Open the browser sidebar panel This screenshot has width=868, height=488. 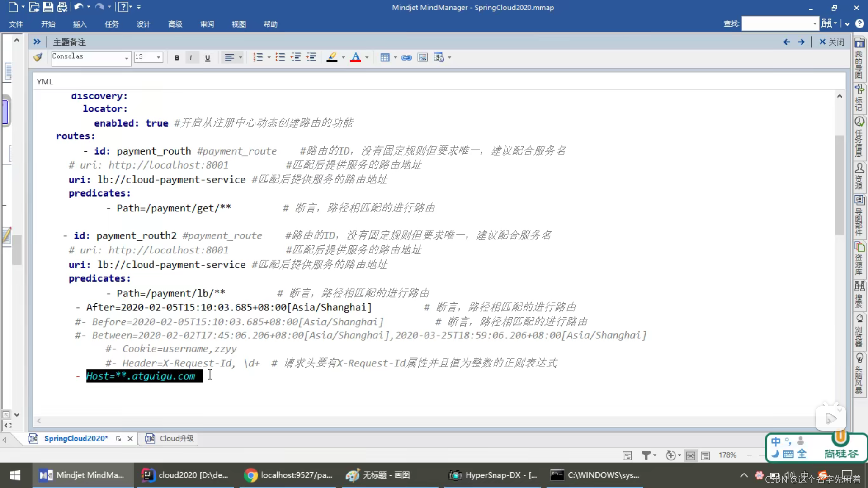[859, 331]
